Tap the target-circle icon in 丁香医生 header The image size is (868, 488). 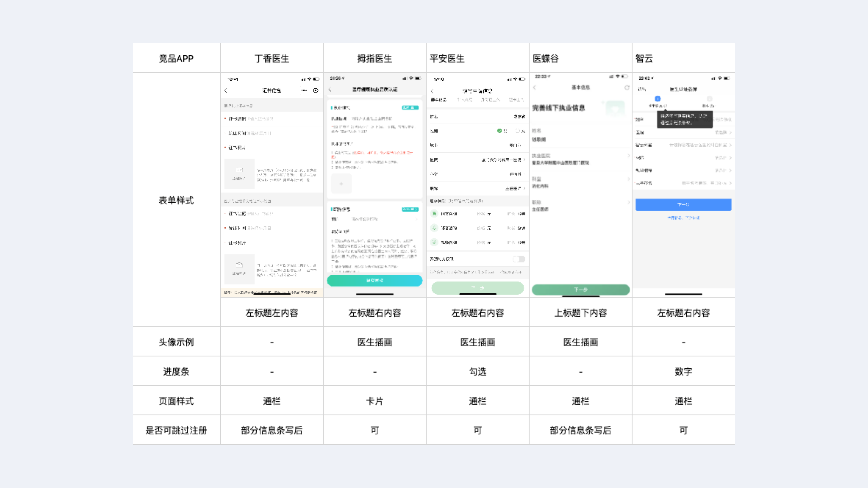point(316,90)
